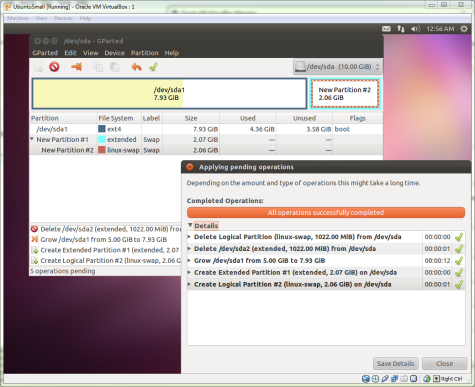Click the 4.36 GiB used value

262,129
